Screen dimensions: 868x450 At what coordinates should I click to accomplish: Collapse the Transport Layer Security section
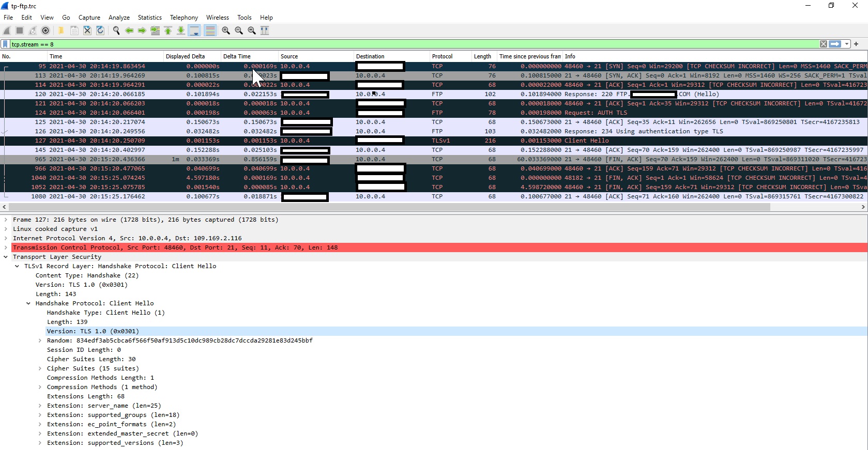point(6,257)
